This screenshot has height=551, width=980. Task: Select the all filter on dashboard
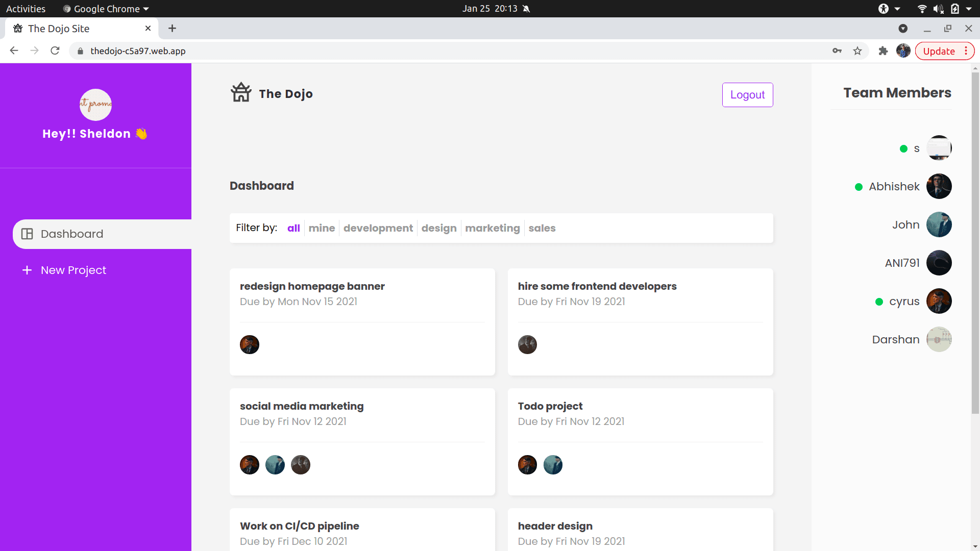pos(293,228)
